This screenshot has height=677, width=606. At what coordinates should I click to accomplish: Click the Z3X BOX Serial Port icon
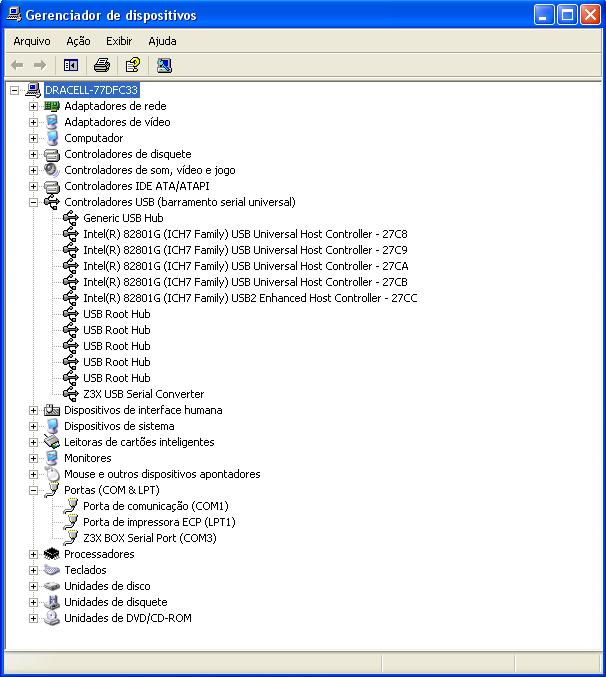click(71, 538)
